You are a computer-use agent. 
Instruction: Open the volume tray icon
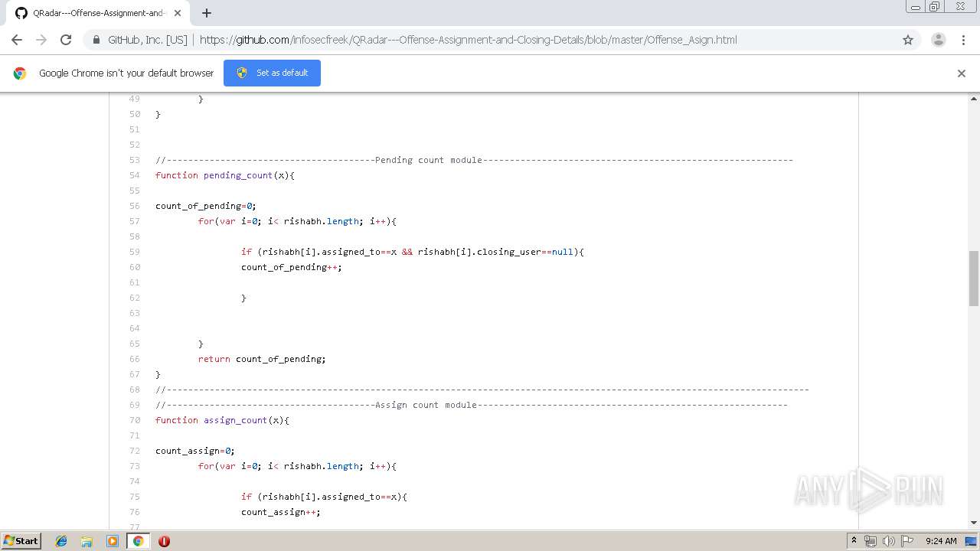(x=889, y=541)
